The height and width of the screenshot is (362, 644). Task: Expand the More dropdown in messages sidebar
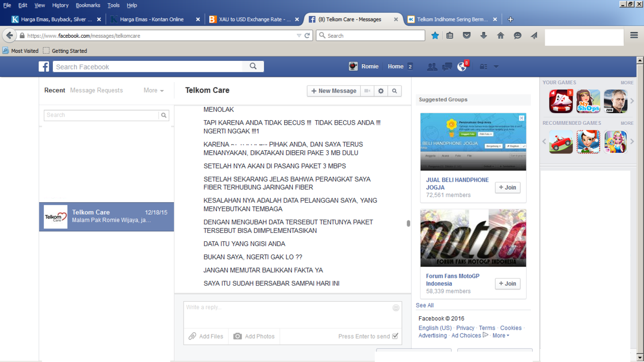pyautogui.click(x=153, y=90)
